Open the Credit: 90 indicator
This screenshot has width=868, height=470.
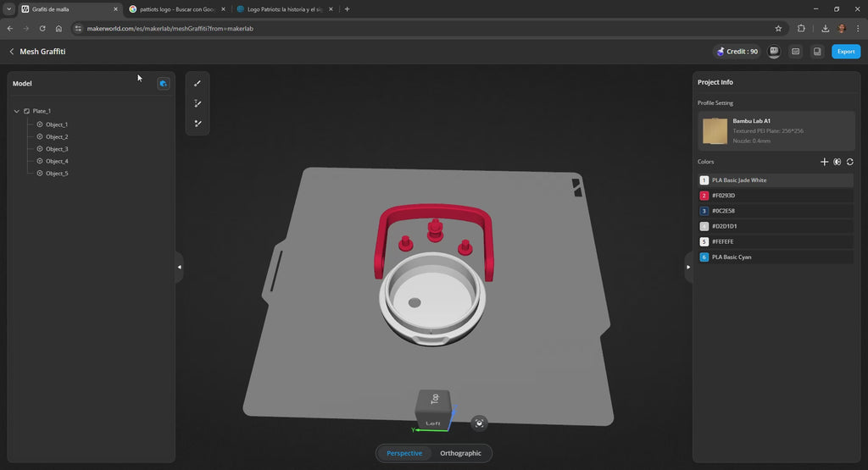[737, 52]
